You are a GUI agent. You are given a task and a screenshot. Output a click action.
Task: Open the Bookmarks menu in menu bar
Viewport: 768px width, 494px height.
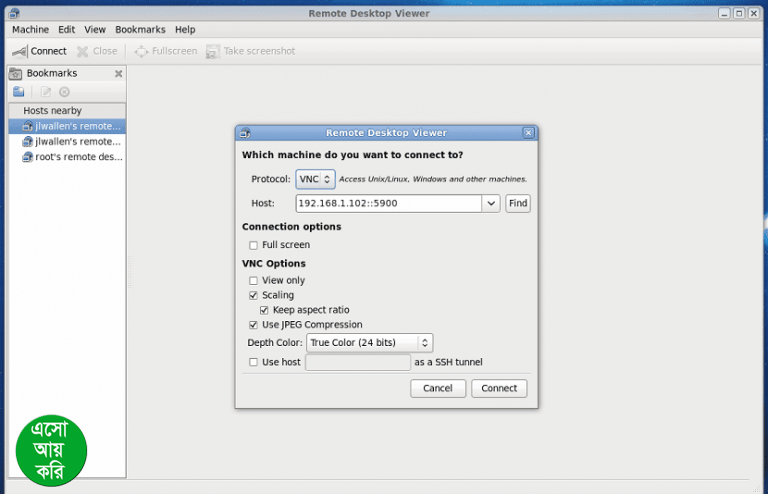[140, 30]
